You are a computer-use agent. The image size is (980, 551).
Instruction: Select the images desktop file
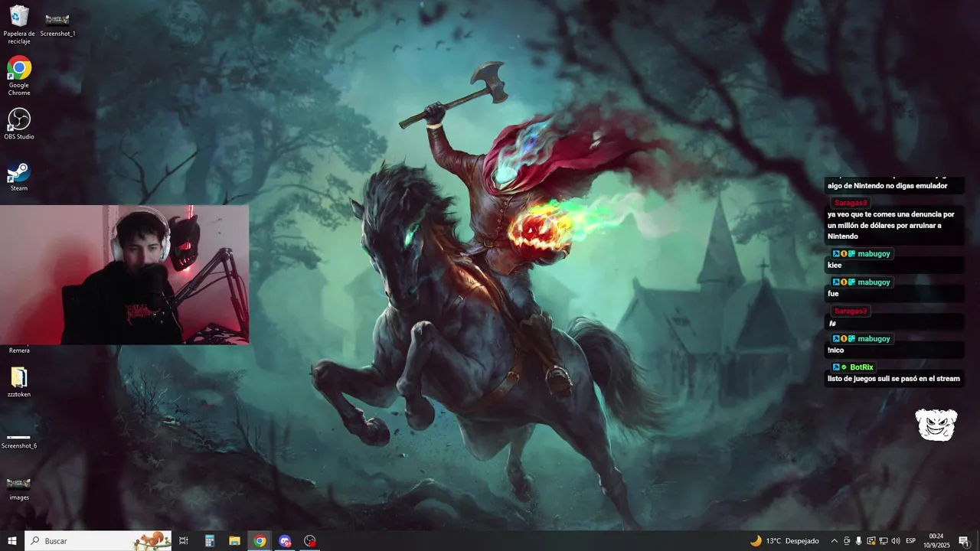pos(19,488)
